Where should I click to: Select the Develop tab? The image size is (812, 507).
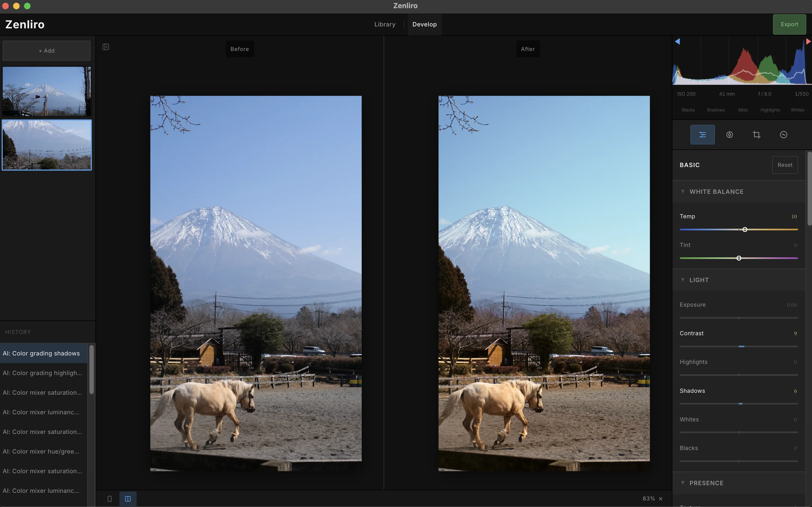424,25
